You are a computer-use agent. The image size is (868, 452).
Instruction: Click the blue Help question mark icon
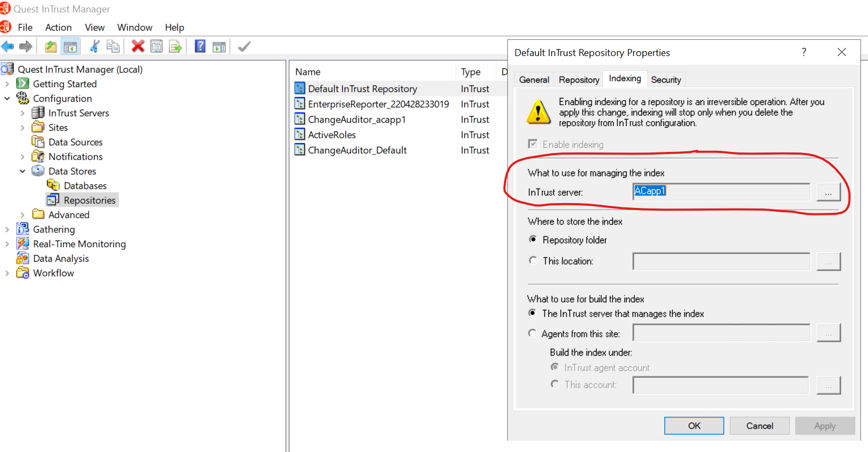coord(200,46)
